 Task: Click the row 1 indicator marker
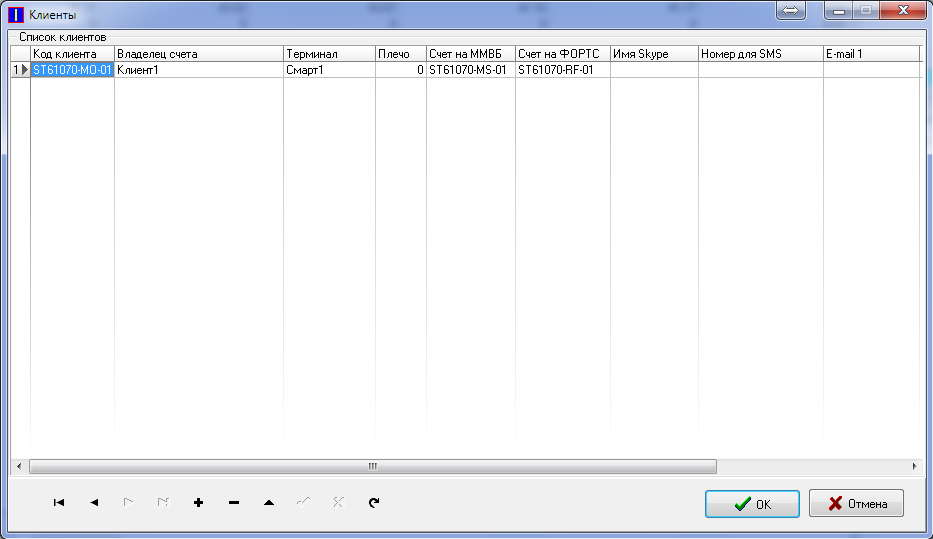(x=20, y=70)
